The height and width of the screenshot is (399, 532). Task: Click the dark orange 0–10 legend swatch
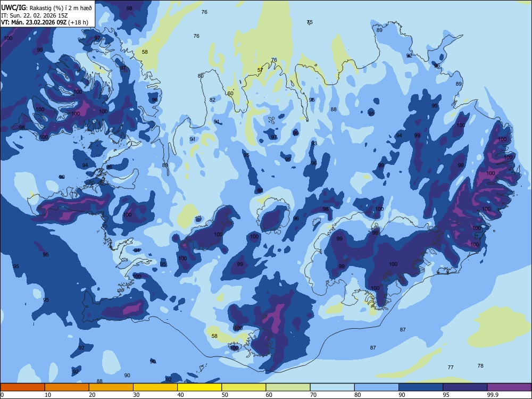coord(22,387)
